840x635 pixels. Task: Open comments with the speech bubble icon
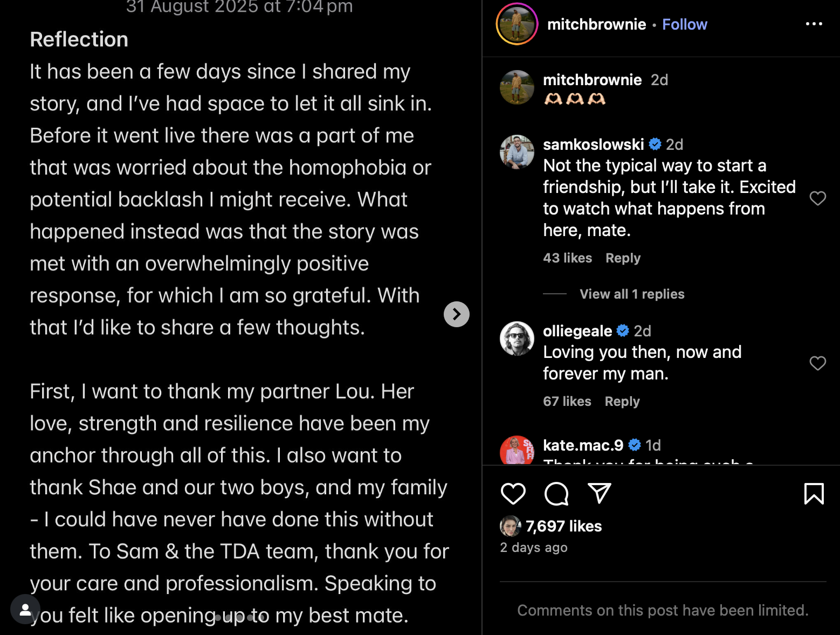[556, 493]
